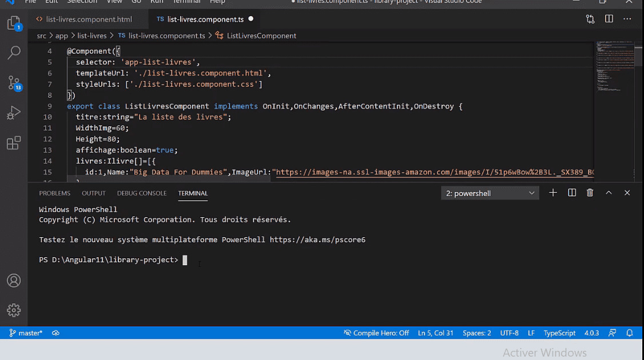644x360 pixels.
Task: Open the Terminal menu
Action: point(186,2)
